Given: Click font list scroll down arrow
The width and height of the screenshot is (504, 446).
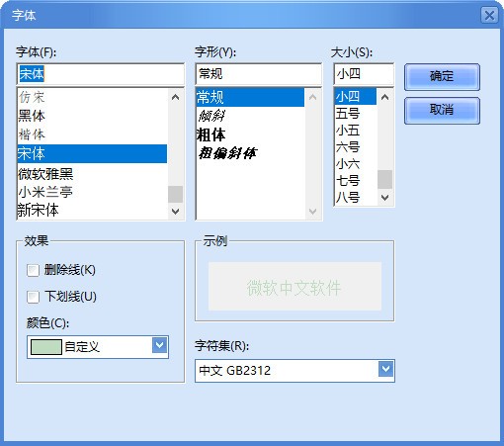Looking at the screenshot, I should [175, 212].
